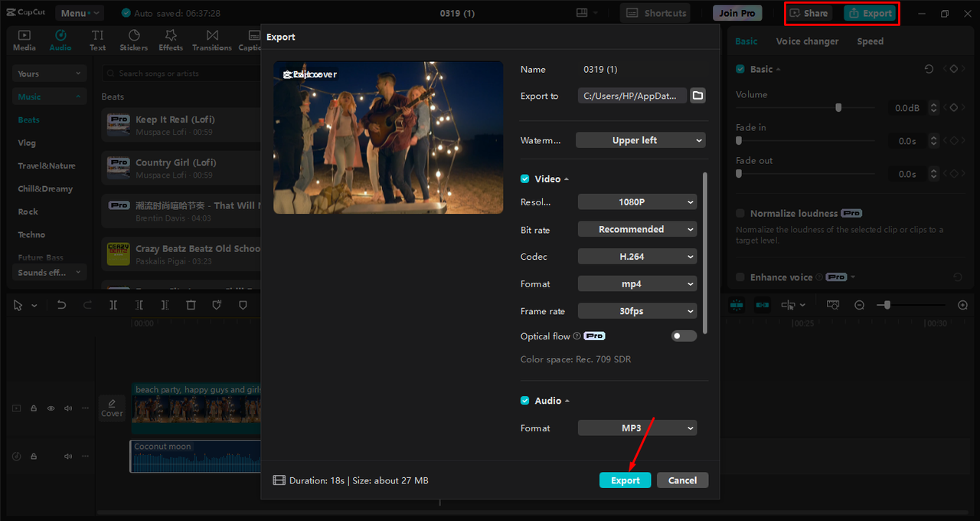Click the reset icon in Basic section
The width and height of the screenshot is (980, 521).
point(929,69)
